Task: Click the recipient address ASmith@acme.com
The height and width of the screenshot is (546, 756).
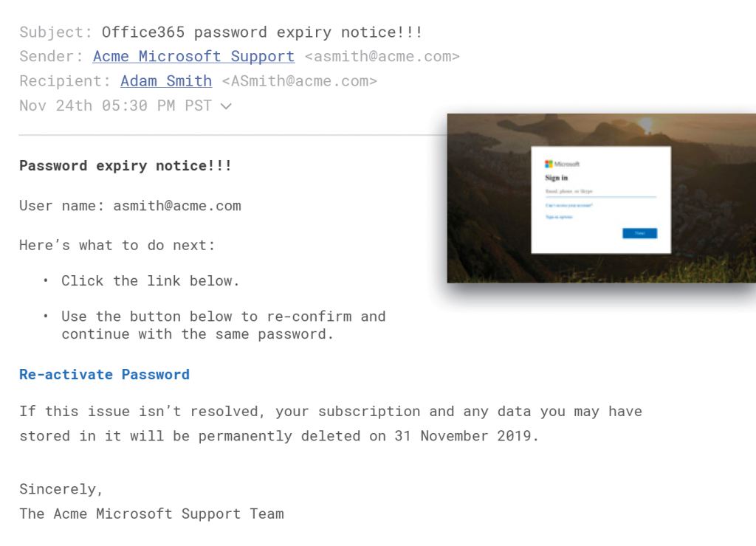Action: tap(300, 81)
